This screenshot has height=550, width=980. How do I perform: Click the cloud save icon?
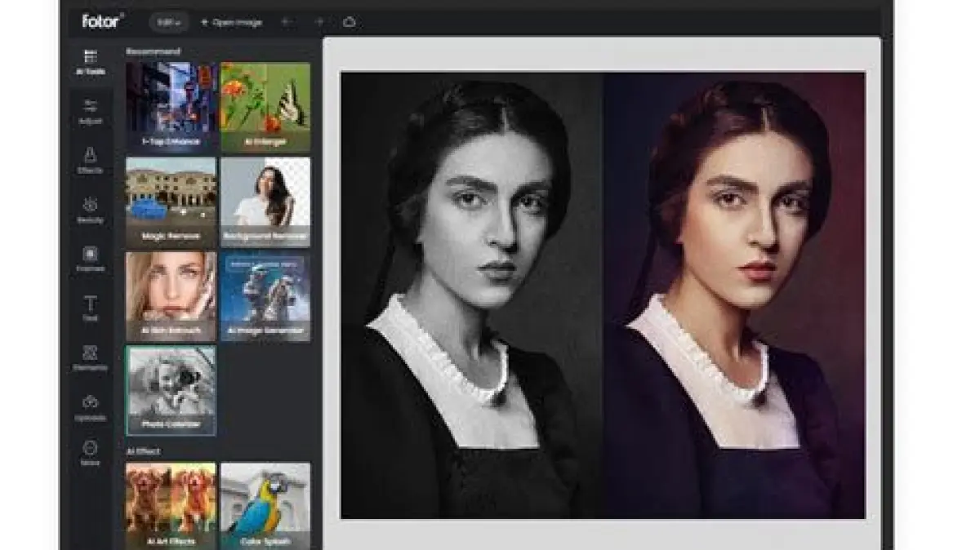[x=349, y=22]
